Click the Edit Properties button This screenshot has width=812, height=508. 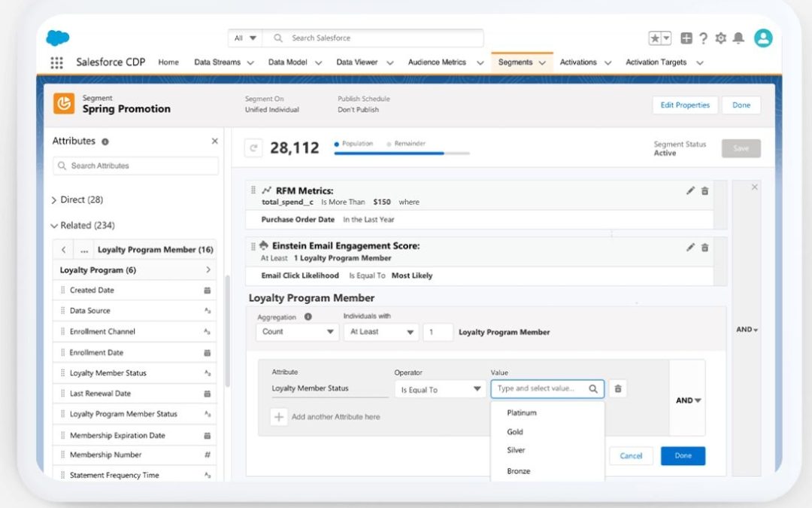click(685, 105)
